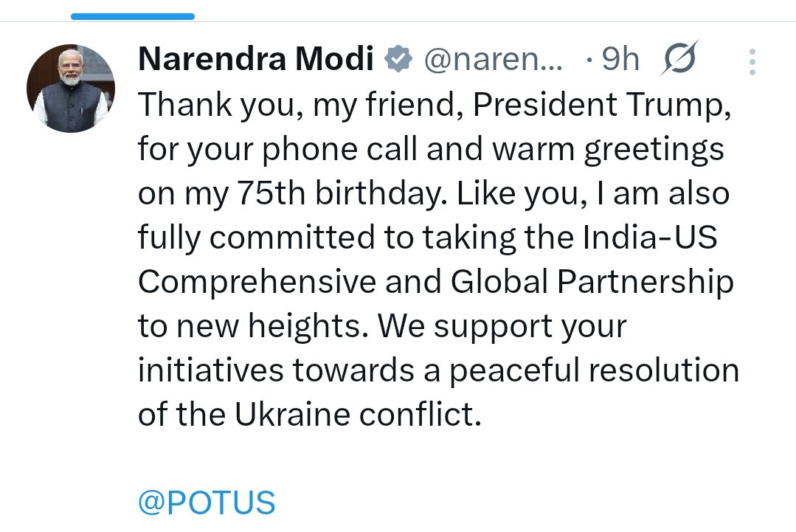
Task: Click 'to new heights' in the post
Action: pos(251,327)
